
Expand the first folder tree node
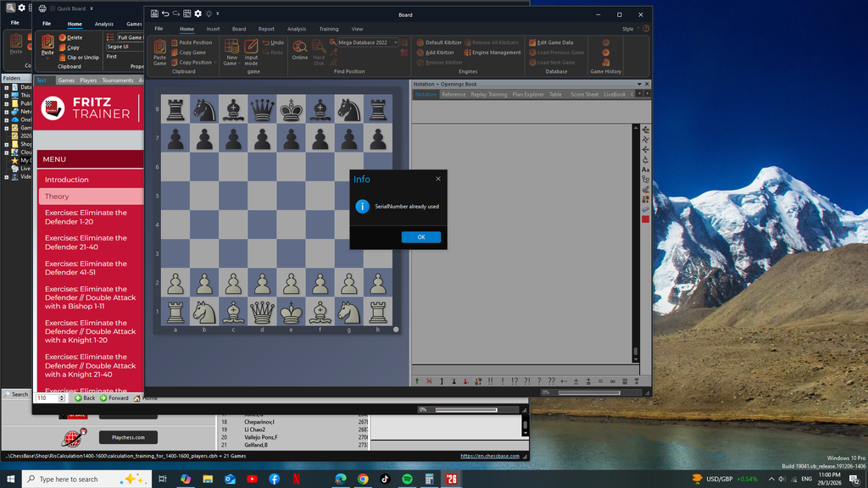[x=7, y=87]
